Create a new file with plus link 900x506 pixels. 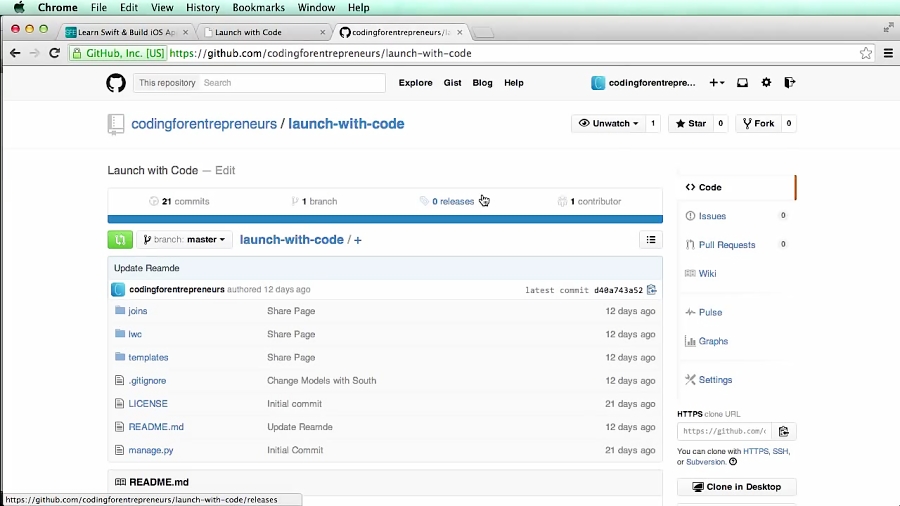[x=358, y=240]
